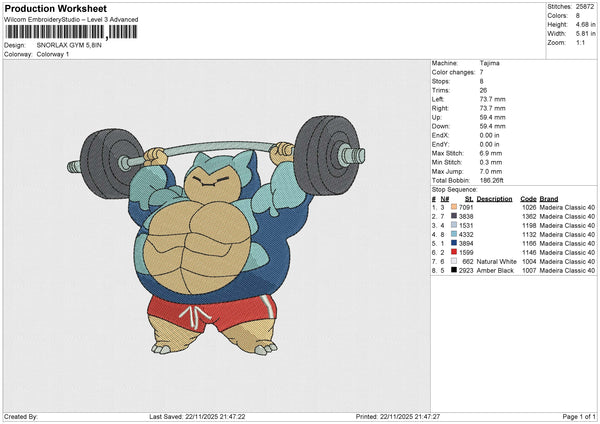Click the Amber Black color swatch
600x424 pixels.
tap(454, 270)
